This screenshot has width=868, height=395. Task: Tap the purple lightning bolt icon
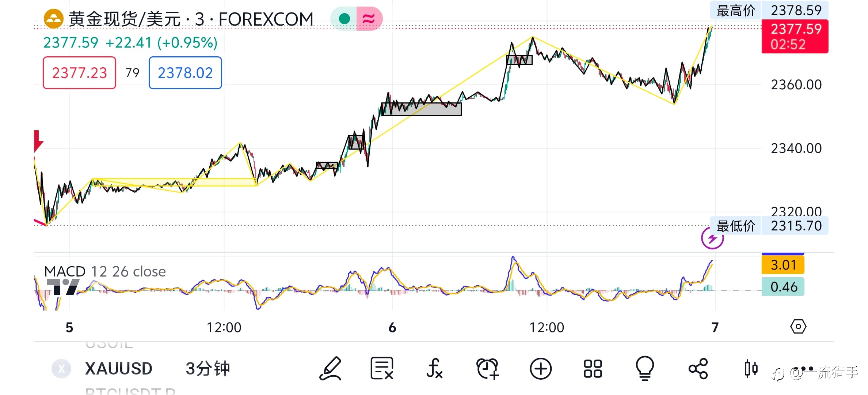(712, 238)
